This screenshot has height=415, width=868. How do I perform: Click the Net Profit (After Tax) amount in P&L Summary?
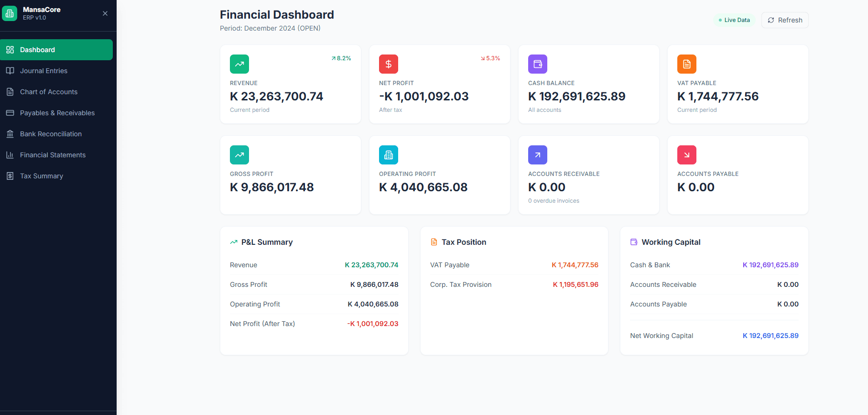(373, 324)
